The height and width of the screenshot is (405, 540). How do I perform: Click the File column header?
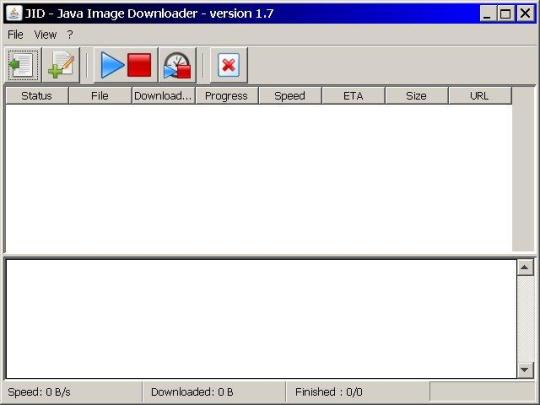pyautogui.click(x=100, y=96)
